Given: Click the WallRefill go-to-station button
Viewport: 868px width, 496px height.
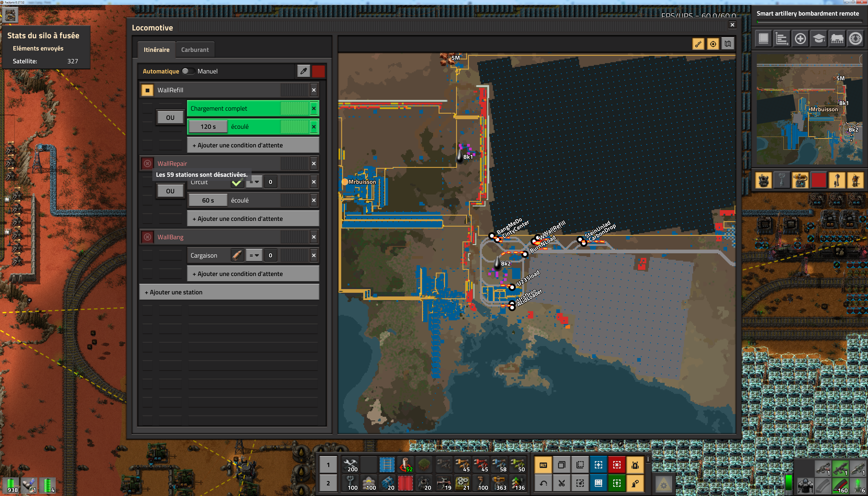Looking at the screenshot, I should [147, 90].
